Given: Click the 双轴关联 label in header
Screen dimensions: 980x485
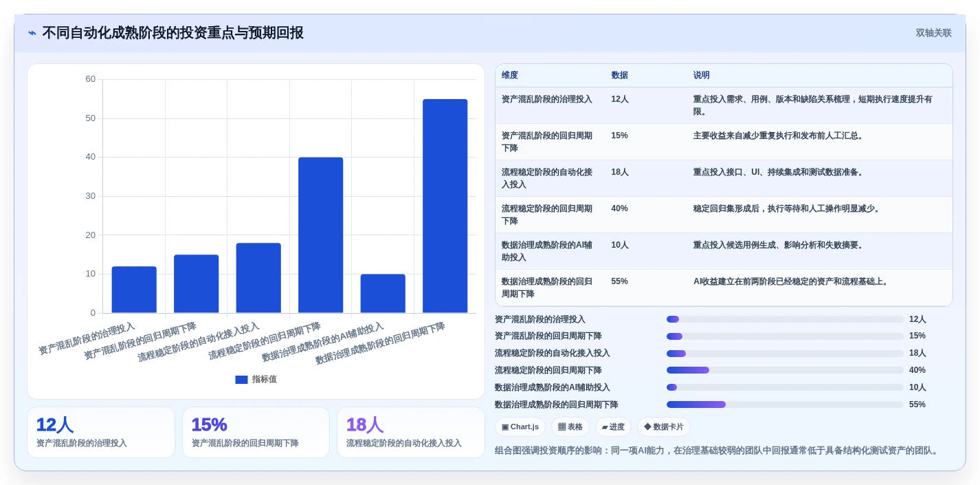Looking at the screenshot, I should pos(933,33).
